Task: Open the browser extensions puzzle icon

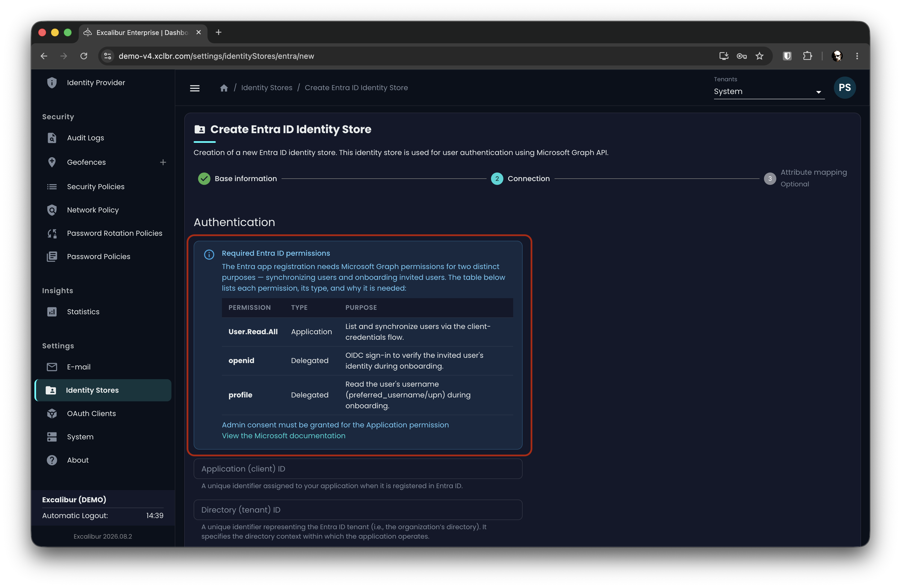Action: [x=807, y=56]
